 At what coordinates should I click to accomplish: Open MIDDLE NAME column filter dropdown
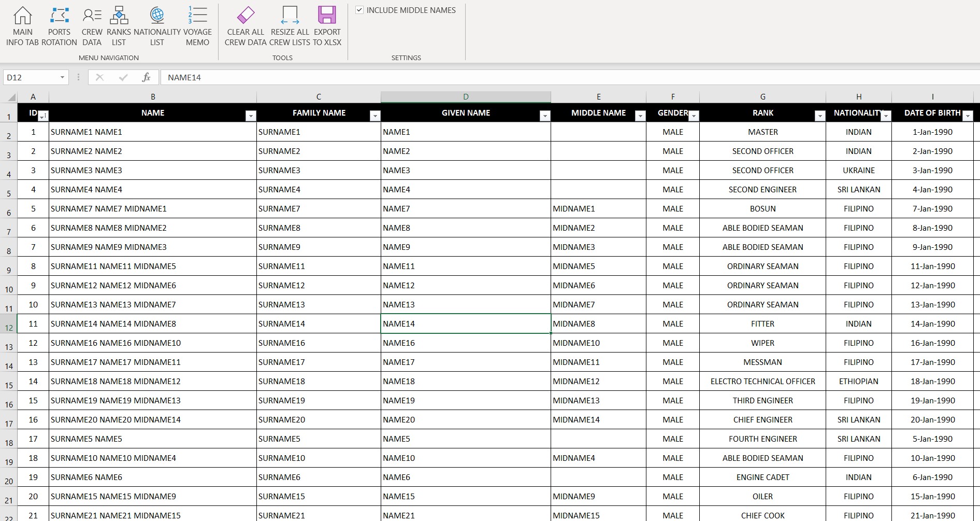(x=640, y=116)
